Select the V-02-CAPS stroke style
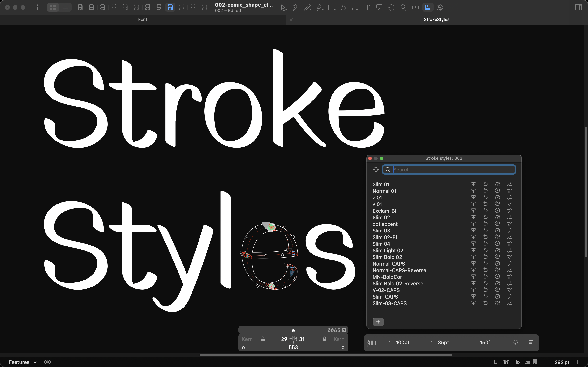The width and height of the screenshot is (588, 367). (386, 290)
